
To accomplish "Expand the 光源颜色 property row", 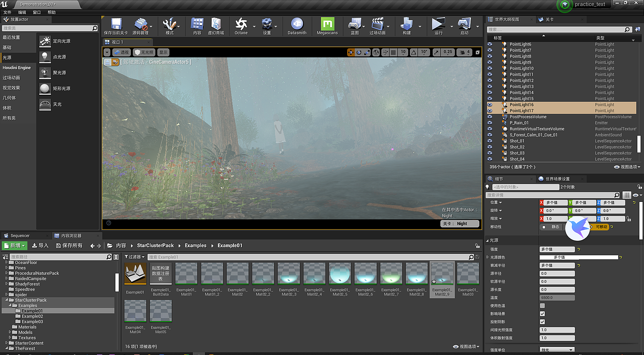I will 488,257.
